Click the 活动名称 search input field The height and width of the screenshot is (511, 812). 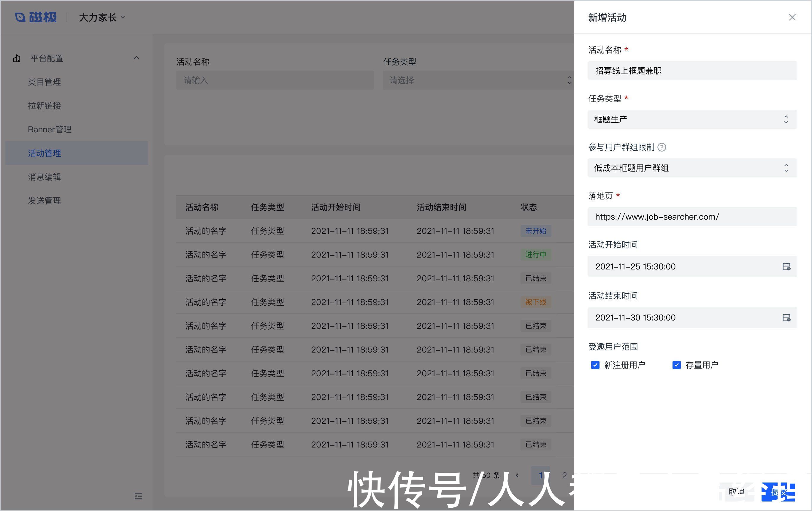(x=275, y=80)
